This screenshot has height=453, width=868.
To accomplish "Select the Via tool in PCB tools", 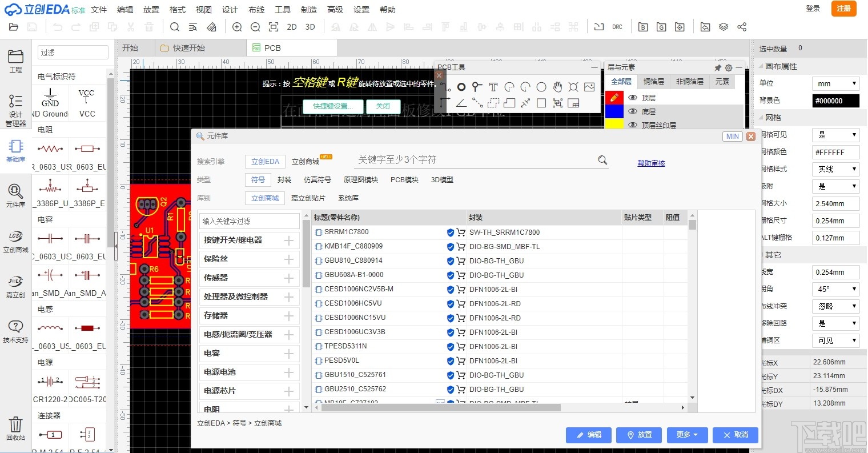I will [477, 87].
